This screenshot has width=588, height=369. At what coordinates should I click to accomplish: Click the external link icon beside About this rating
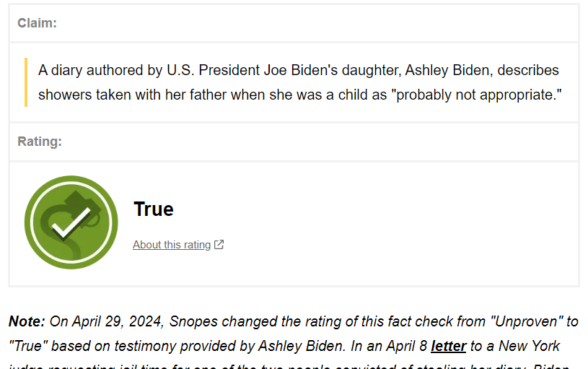click(x=219, y=245)
